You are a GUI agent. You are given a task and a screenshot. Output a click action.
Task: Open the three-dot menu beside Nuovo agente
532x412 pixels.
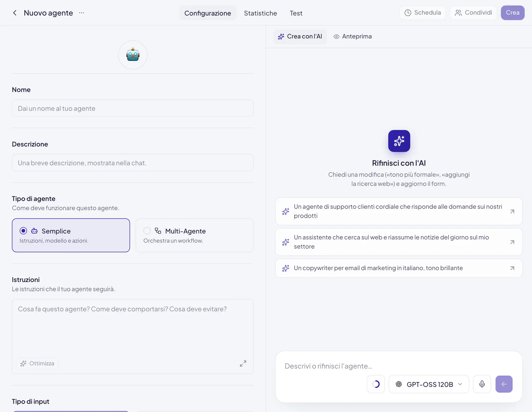point(81,13)
